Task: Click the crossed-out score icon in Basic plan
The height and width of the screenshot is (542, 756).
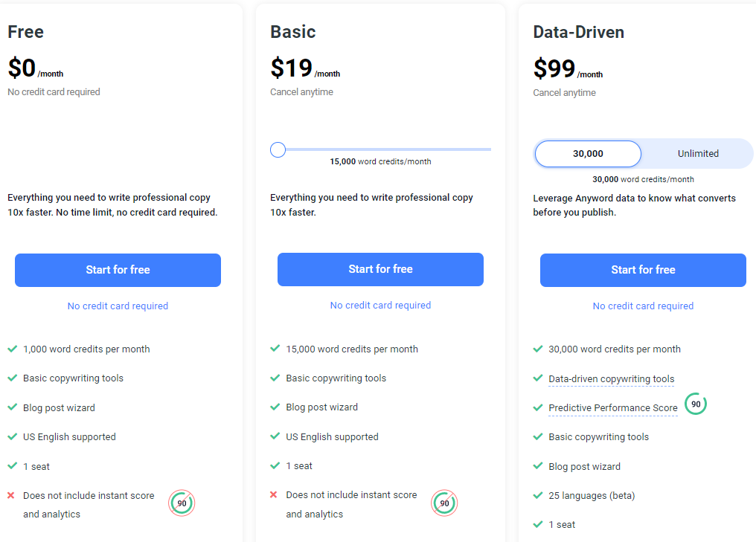Action: [x=444, y=503]
